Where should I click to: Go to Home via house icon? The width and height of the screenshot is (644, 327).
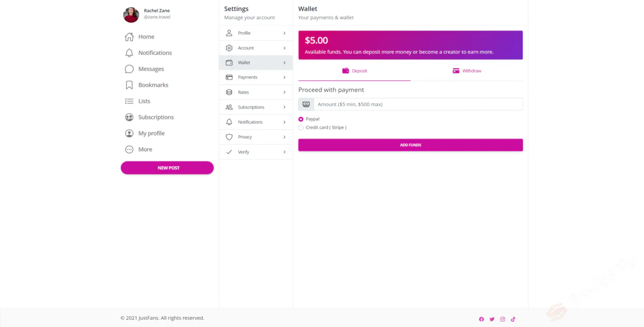(129, 37)
